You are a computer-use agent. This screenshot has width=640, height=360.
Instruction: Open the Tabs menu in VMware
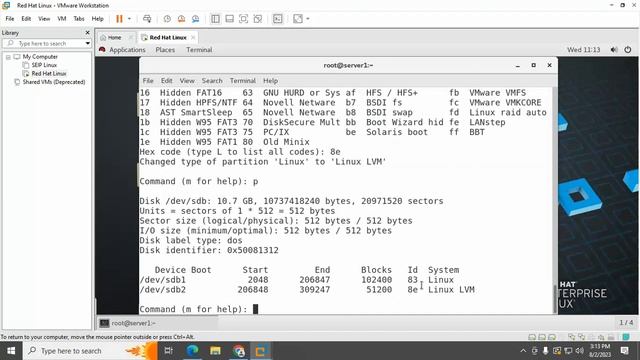pos(79,19)
